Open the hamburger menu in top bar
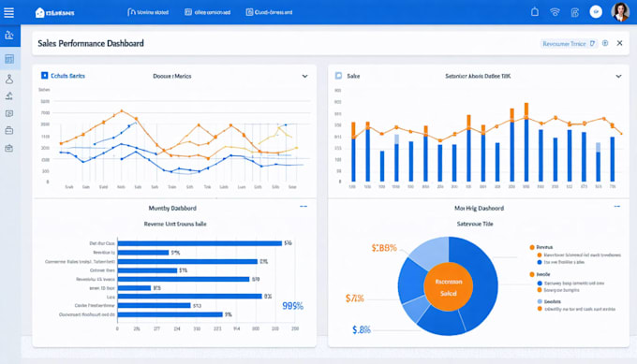Image resolution: width=637 pixels, height=364 pixels. [9, 12]
